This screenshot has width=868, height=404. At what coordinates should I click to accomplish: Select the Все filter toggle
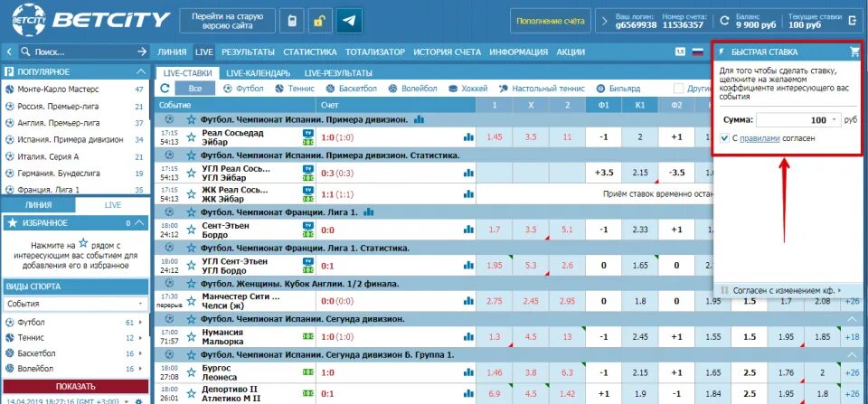pyautogui.click(x=195, y=88)
